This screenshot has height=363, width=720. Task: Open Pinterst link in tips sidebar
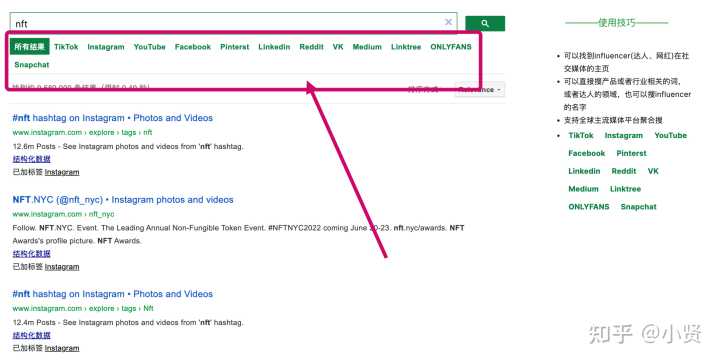[x=631, y=153]
